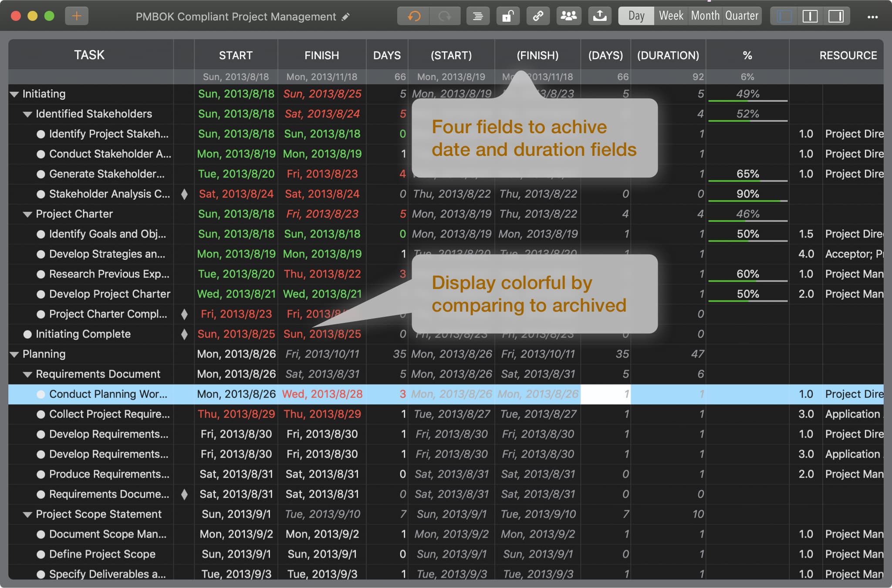Collapse the Initiating group
This screenshot has width=892, height=588.
click(14, 94)
